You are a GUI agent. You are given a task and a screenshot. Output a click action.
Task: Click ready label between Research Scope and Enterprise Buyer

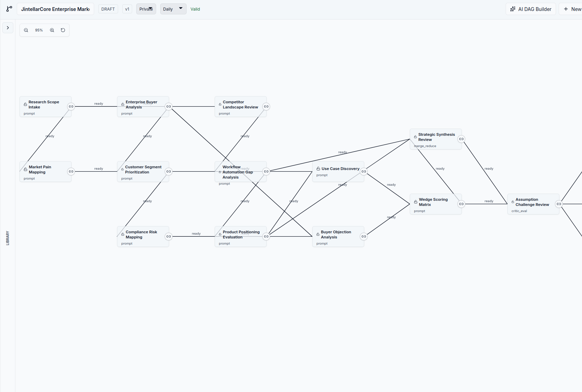(x=99, y=104)
